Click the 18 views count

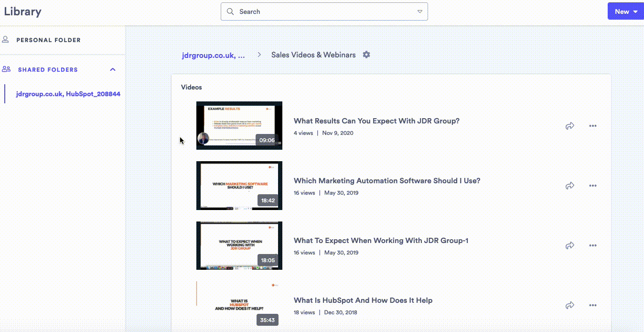click(x=304, y=312)
